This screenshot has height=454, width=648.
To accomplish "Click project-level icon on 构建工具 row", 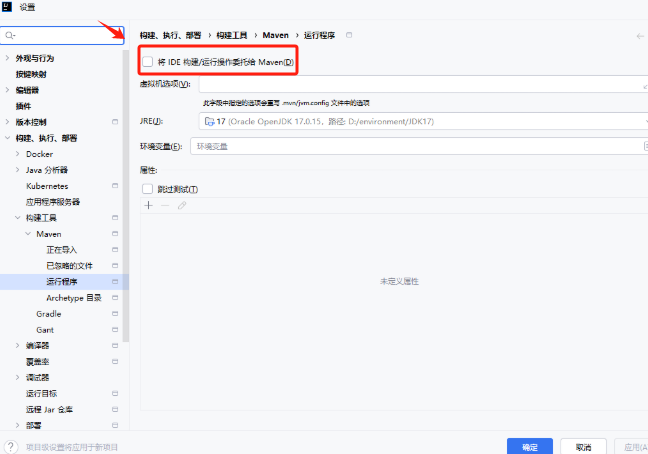I will pyautogui.click(x=115, y=218).
